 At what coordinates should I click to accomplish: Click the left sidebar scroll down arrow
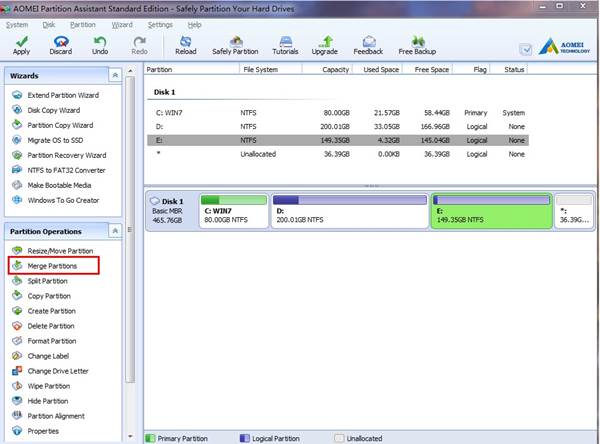point(130,436)
